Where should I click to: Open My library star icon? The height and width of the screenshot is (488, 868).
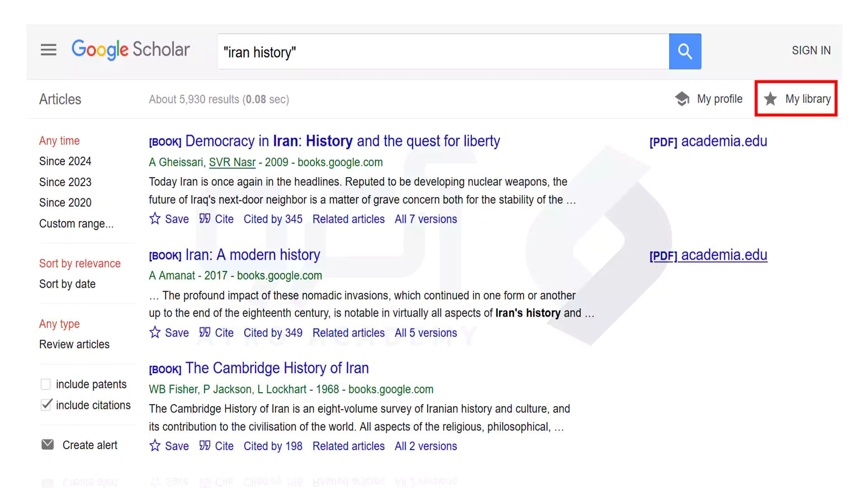tap(770, 99)
